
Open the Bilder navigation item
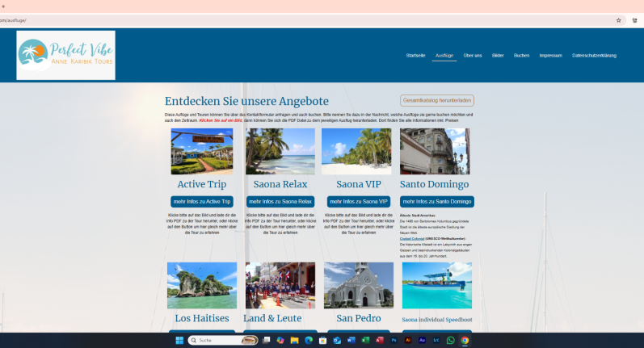pos(498,56)
